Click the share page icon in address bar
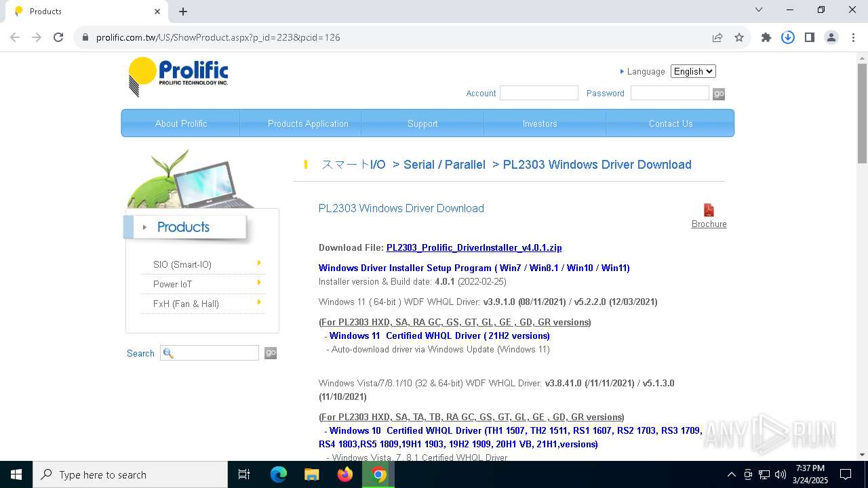 click(x=717, y=37)
